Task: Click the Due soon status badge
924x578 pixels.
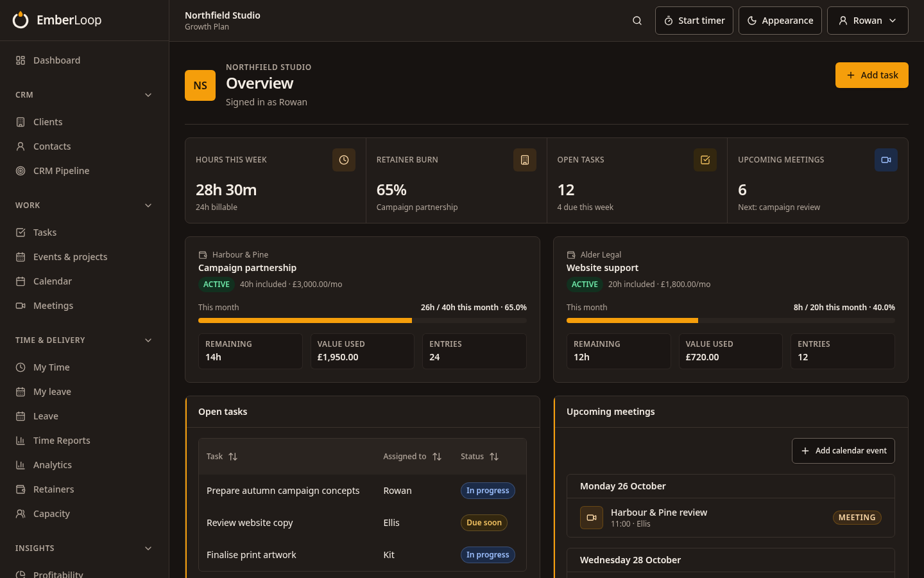Action: click(x=484, y=523)
